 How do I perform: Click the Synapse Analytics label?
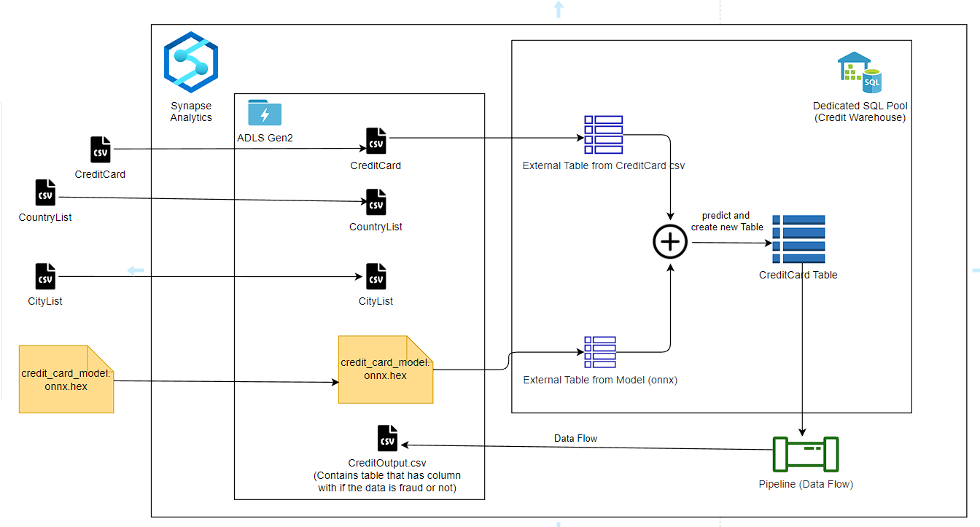(191, 112)
